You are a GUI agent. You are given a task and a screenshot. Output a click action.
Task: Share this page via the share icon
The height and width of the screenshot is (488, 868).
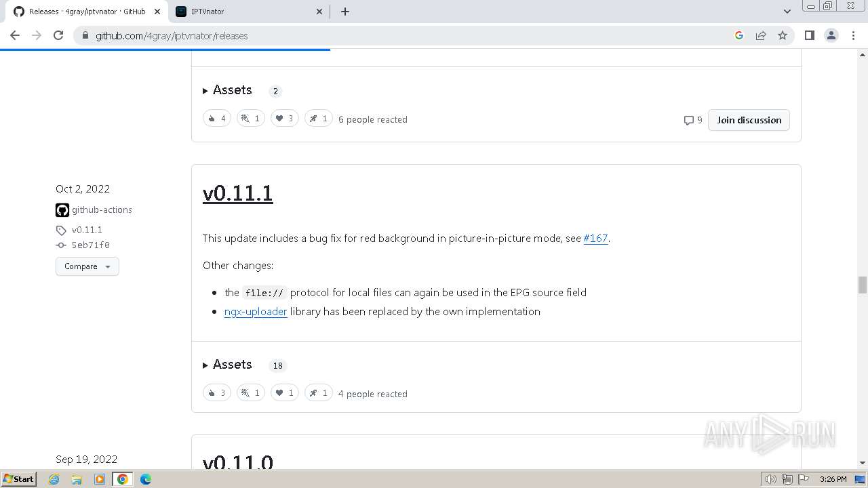point(761,35)
